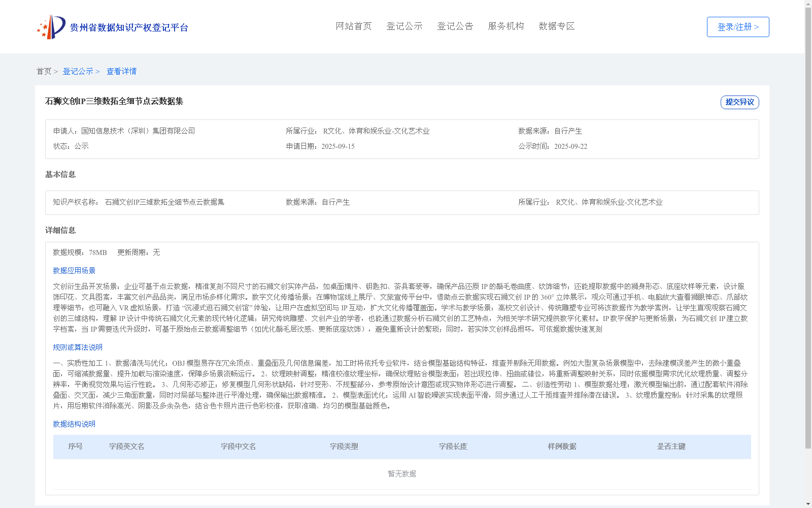Viewport: 812px width, 508px height.
Task: Click the Guizhou platform logo icon
Action: (51, 27)
